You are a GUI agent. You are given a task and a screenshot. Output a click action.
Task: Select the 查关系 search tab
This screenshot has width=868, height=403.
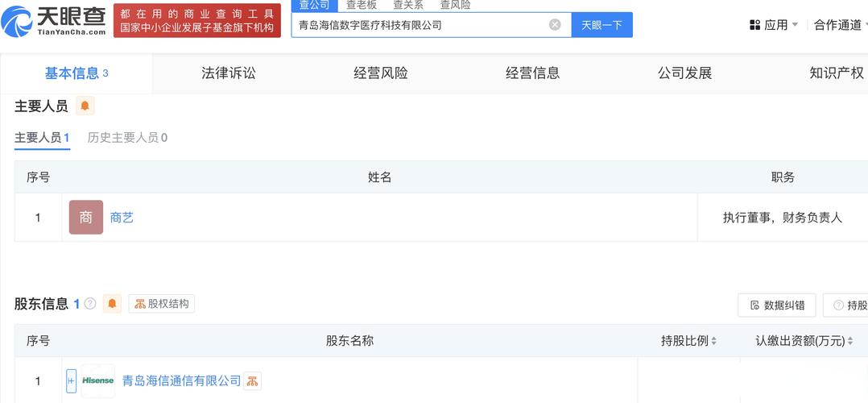coord(408,6)
